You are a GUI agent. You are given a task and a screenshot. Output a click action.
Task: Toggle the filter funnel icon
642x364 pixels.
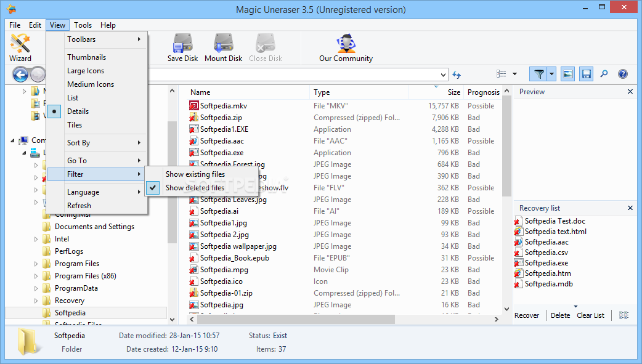539,74
